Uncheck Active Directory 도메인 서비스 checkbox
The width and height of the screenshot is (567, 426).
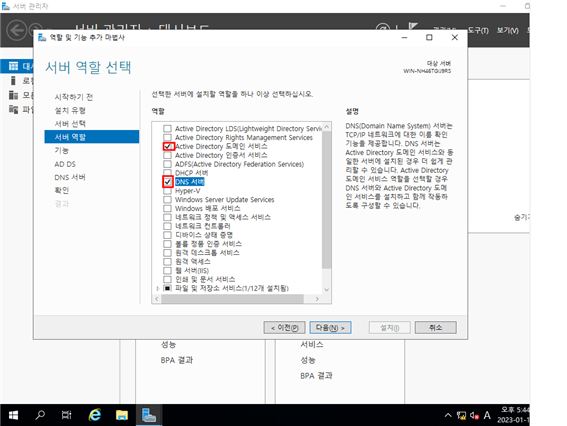click(168, 146)
